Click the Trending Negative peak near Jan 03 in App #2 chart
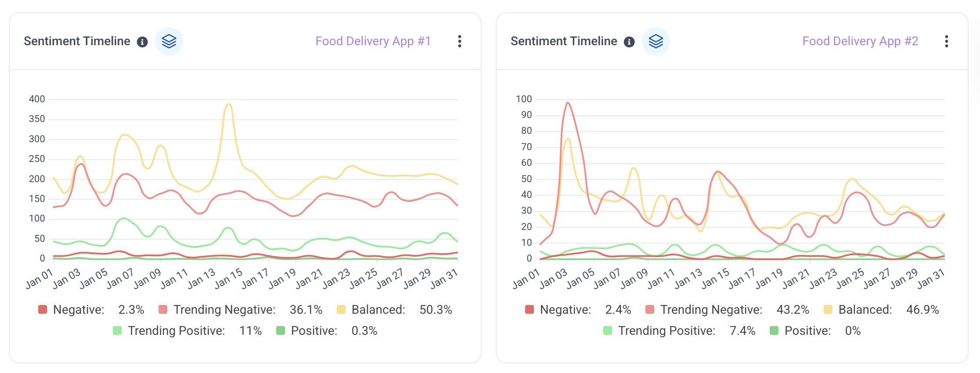The width and height of the screenshot is (980, 373). 568,103
